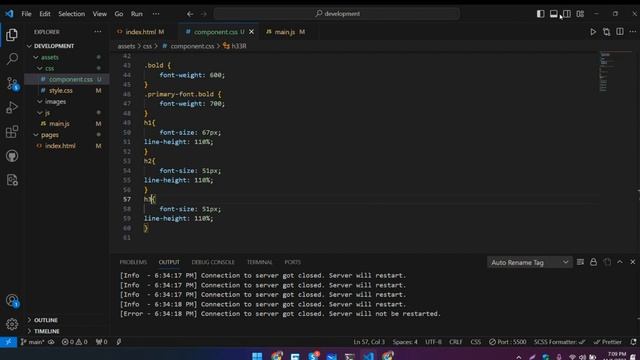Toggle the secondary side bar

tap(567, 14)
